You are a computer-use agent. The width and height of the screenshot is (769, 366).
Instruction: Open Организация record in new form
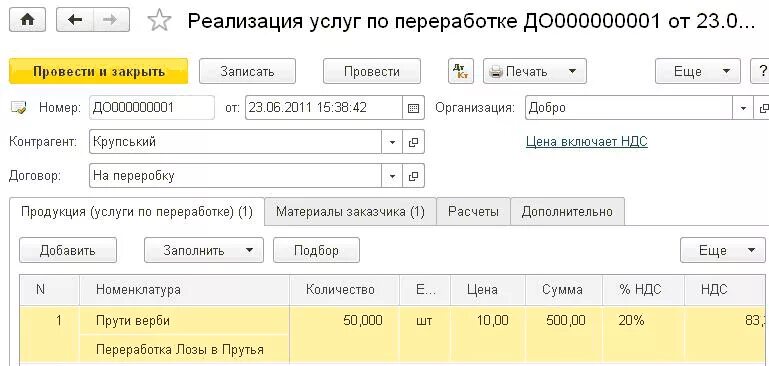(763, 107)
